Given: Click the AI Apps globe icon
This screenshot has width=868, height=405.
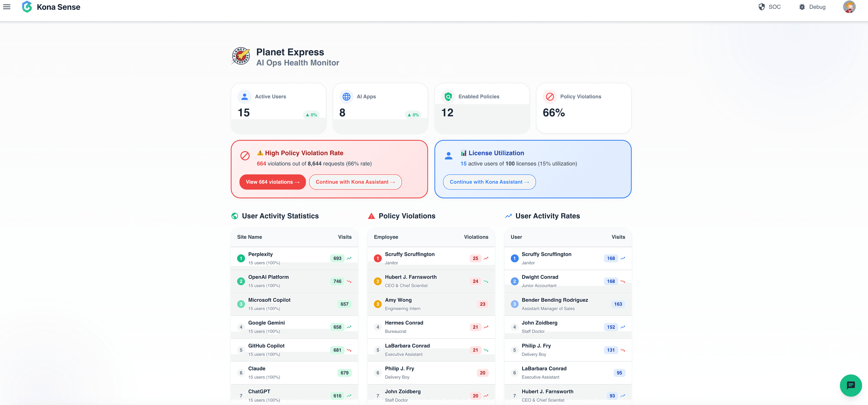Looking at the screenshot, I should point(346,96).
